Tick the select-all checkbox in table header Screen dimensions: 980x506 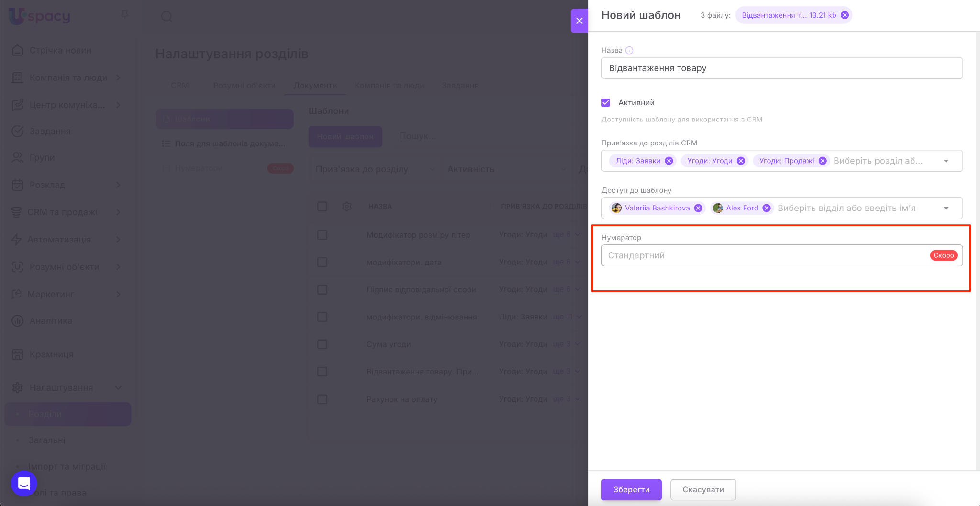pyautogui.click(x=323, y=206)
